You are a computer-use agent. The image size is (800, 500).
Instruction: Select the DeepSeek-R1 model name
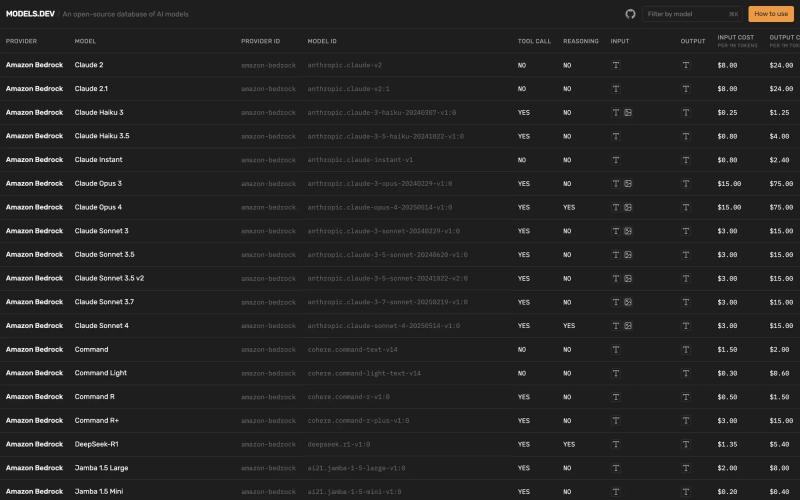pyautogui.click(x=96, y=444)
